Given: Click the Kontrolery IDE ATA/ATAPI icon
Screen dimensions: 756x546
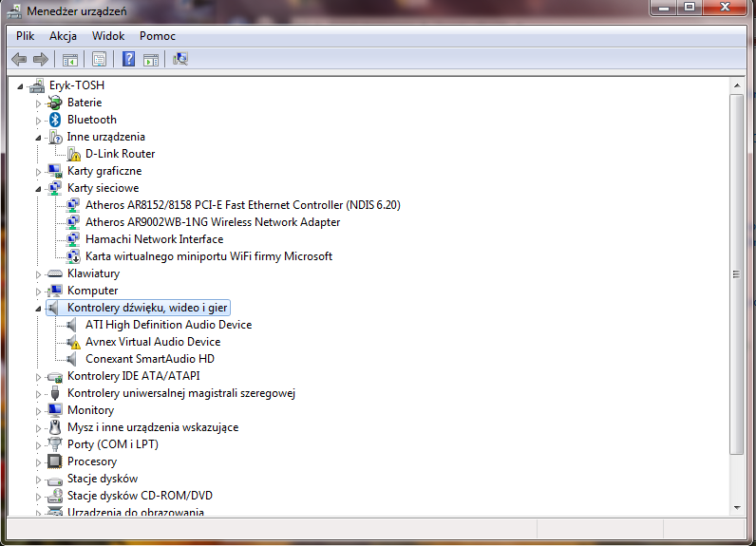Looking at the screenshot, I should coord(55,377).
